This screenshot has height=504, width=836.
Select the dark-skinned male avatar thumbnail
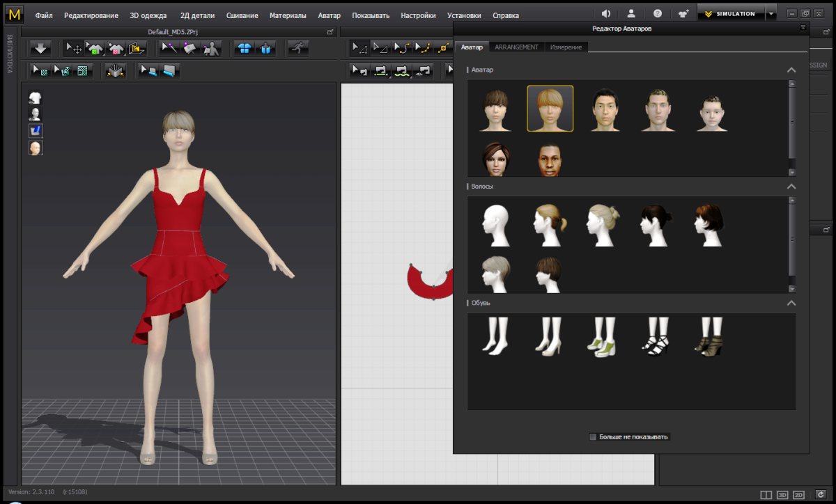(x=549, y=159)
